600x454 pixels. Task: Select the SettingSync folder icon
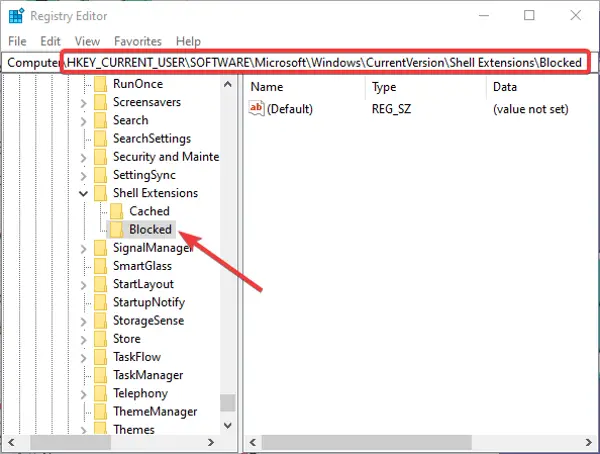click(101, 175)
